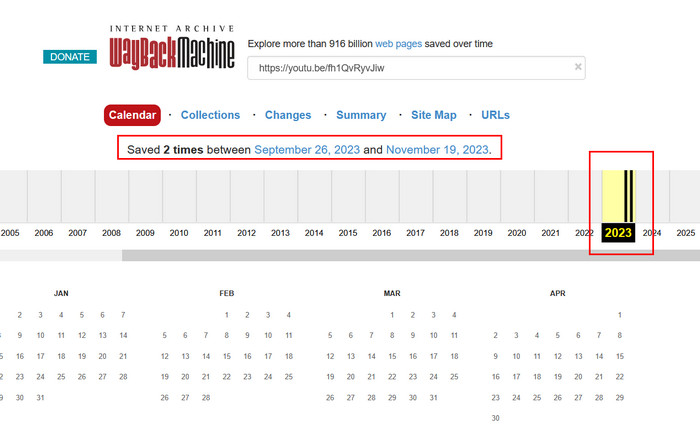Select year 2023 in the timeline
The image size is (700, 427).
tap(618, 233)
